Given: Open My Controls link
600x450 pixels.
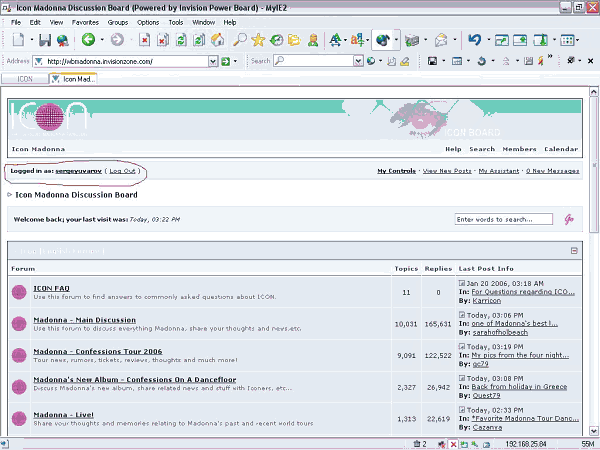Looking at the screenshot, I should (x=396, y=171).
